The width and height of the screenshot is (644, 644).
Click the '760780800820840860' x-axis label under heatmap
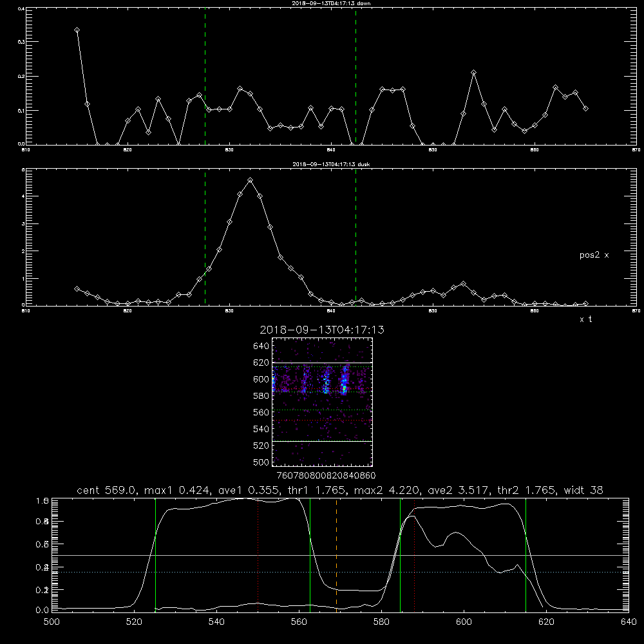tap(326, 475)
